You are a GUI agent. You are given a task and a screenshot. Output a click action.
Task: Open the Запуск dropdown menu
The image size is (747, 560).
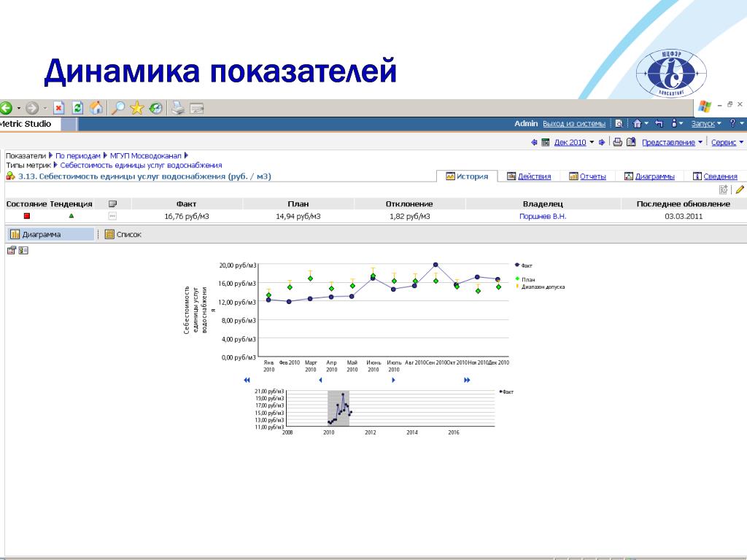tap(707, 124)
